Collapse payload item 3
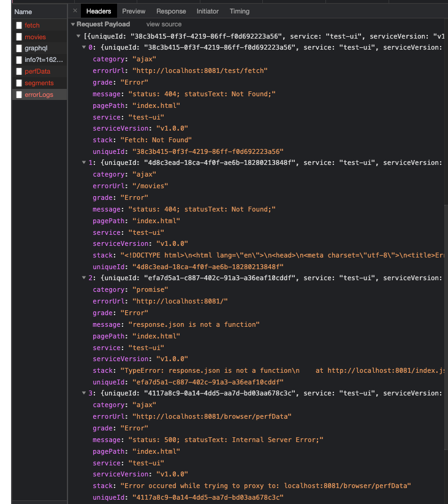Image resolution: width=448 pixels, height=504 pixels. pos(84,393)
